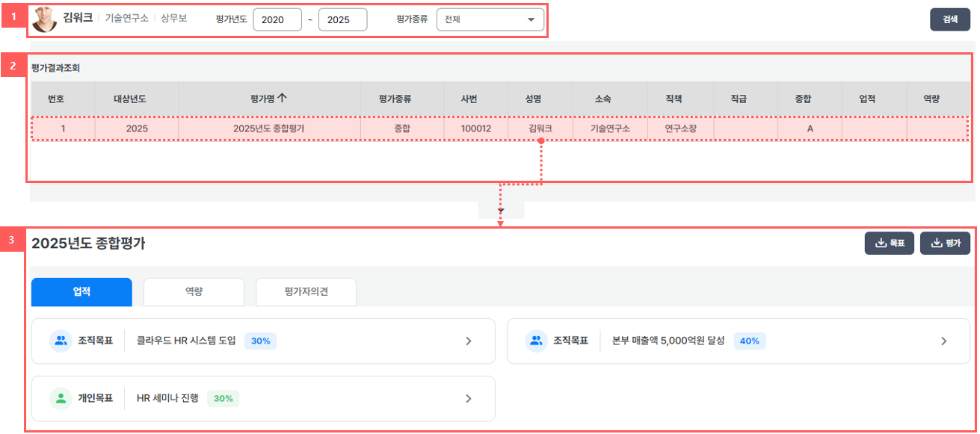Click the 2025 year cell in the row
Viewport: 980px width, 434px height.
click(x=137, y=128)
